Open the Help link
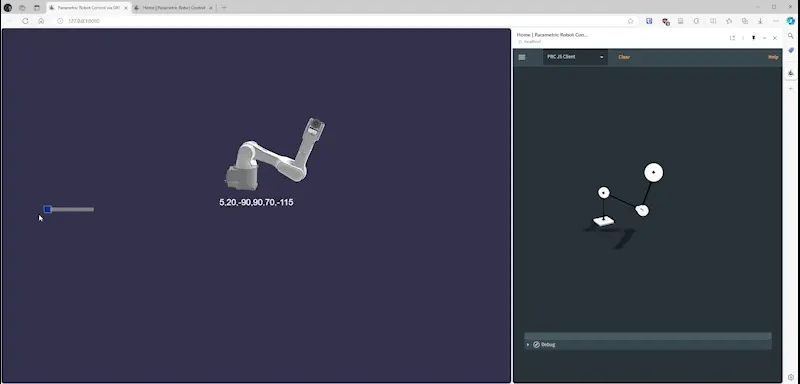This screenshot has width=800, height=384. point(773,57)
